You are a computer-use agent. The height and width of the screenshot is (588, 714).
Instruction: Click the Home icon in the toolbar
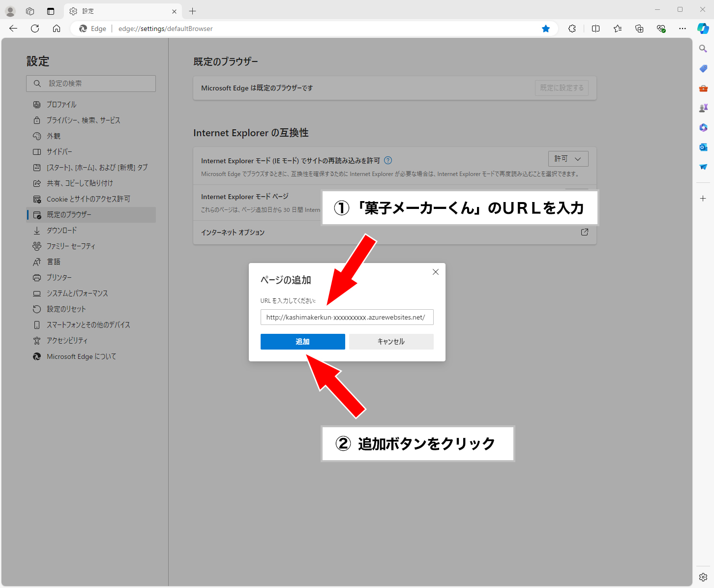[57, 29]
